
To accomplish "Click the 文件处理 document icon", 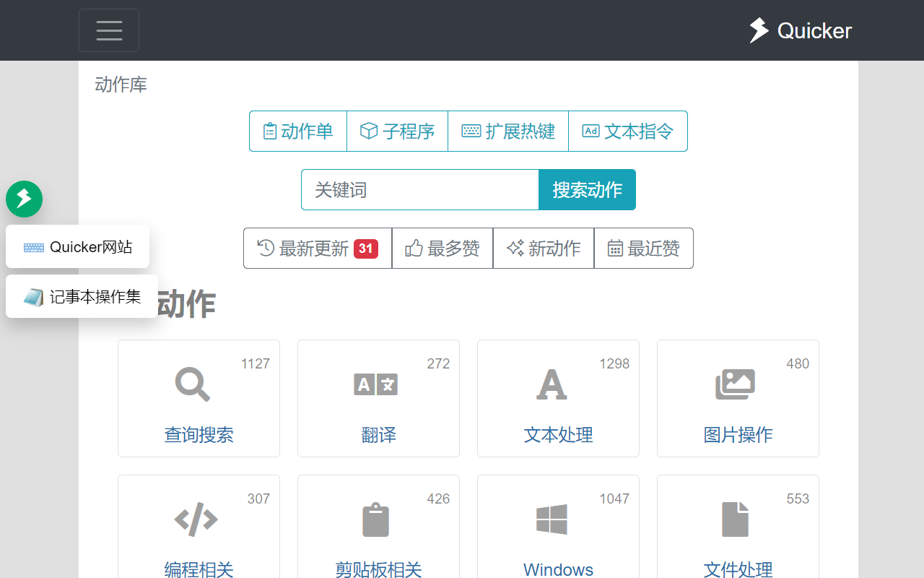I will (x=736, y=519).
